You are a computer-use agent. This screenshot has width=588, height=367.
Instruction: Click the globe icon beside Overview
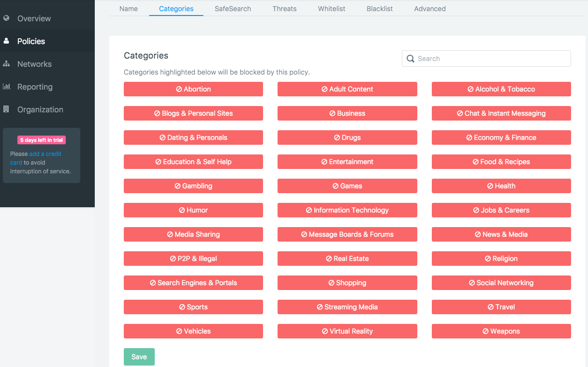(x=6, y=18)
